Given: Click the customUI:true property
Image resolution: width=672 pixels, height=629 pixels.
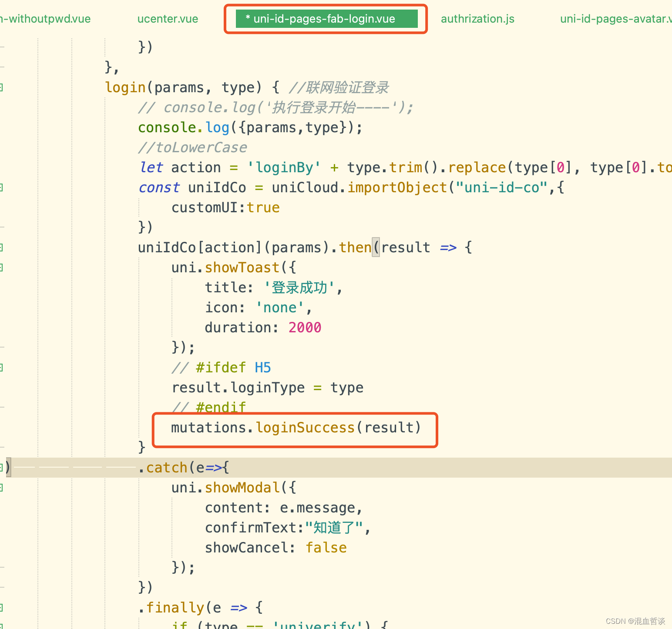Looking at the screenshot, I should click(x=225, y=207).
